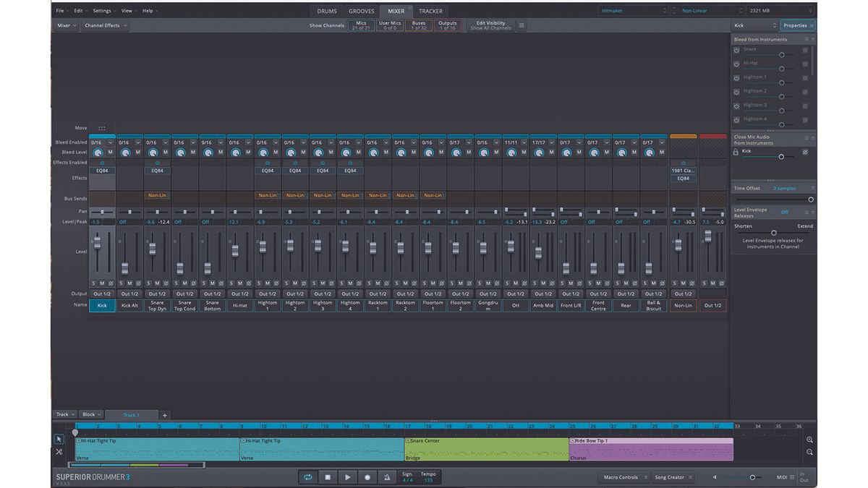Click the Properties button at top right
The image size is (868, 488).
pyautogui.click(x=796, y=25)
